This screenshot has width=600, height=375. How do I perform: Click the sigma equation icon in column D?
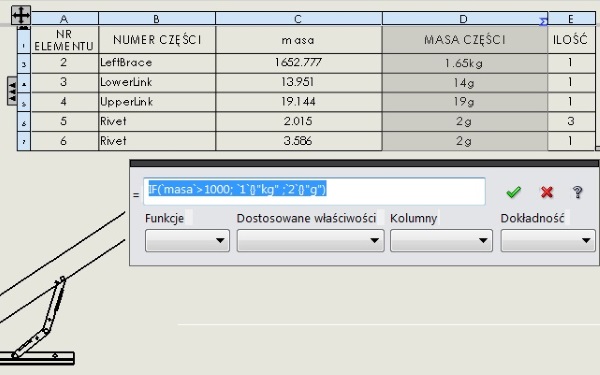(543, 22)
